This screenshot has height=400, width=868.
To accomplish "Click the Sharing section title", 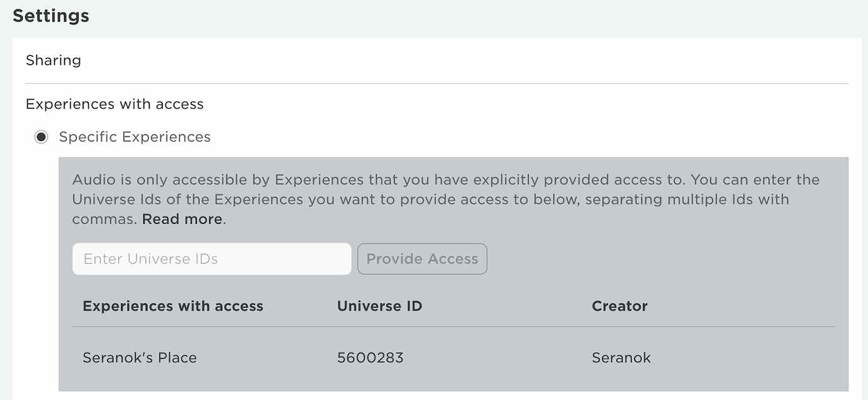I will [53, 60].
